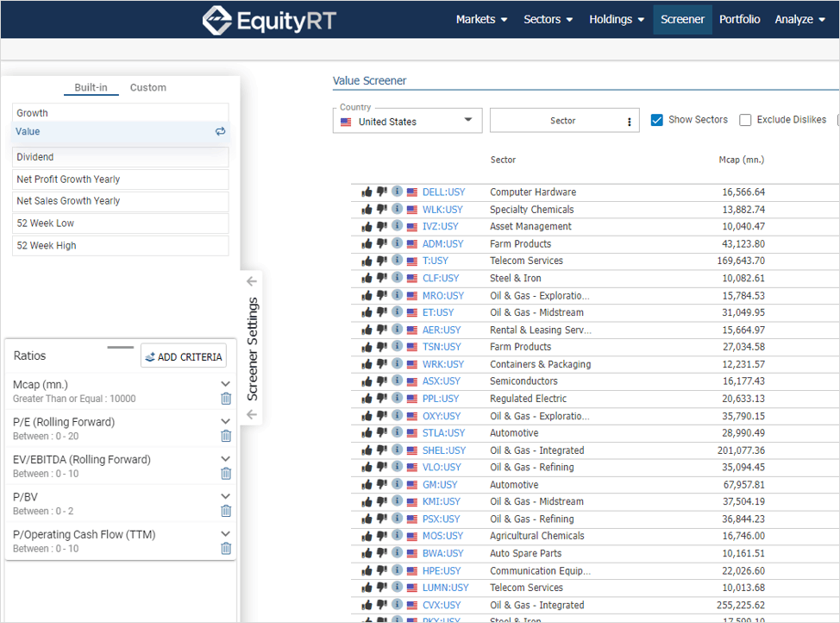Screen dimensions: 840x623
Task: Click the 'Agricultural Chemicals' sector cell
Action: pos(536,536)
